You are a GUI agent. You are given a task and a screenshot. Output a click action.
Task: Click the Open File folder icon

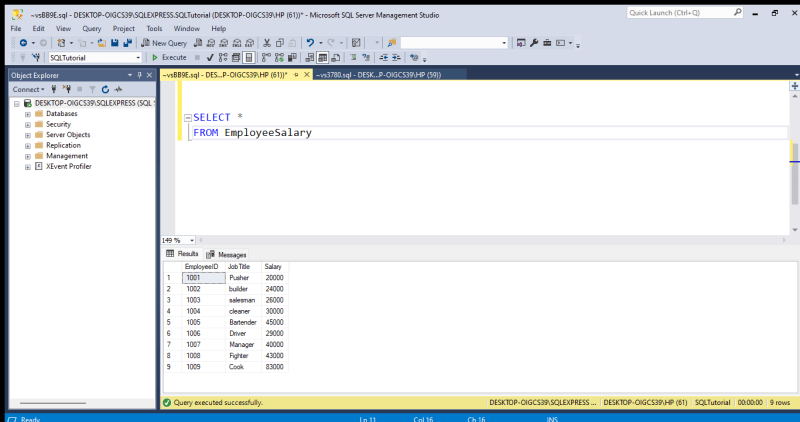(102, 43)
